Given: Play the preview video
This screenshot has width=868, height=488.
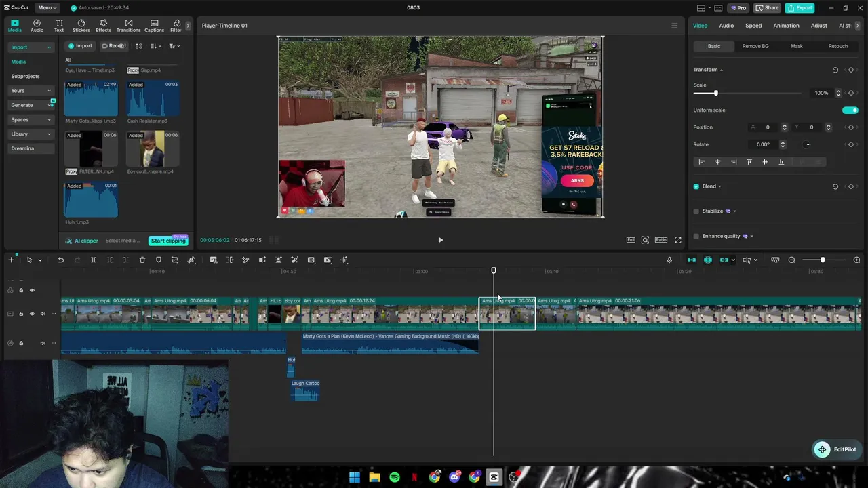Looking at the screenshot, I should pos(440,240).
